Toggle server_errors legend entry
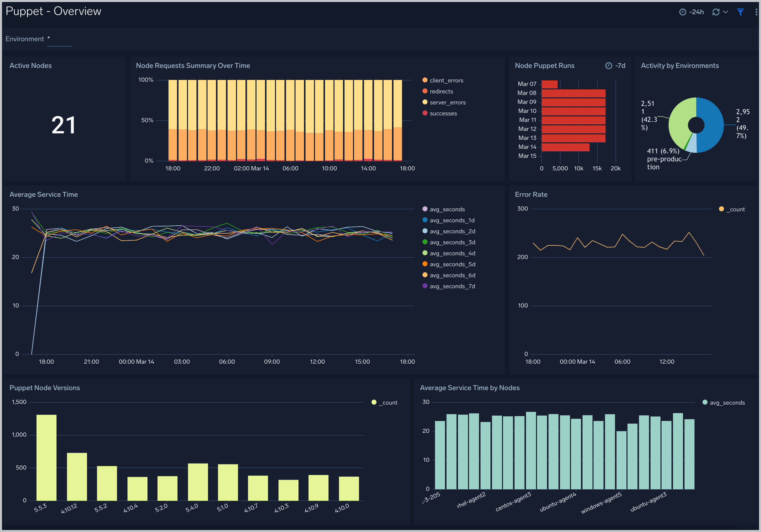This screenshot has width=761, height=532. pos(444,102)
